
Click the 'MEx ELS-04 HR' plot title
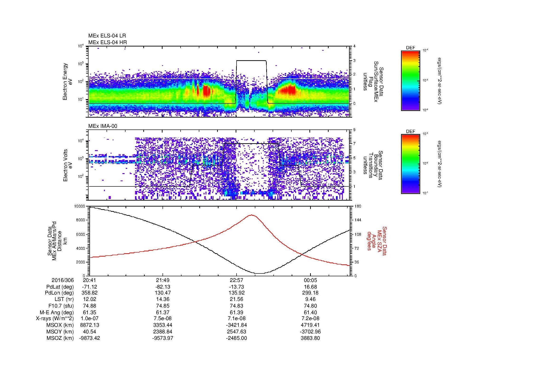107,42
